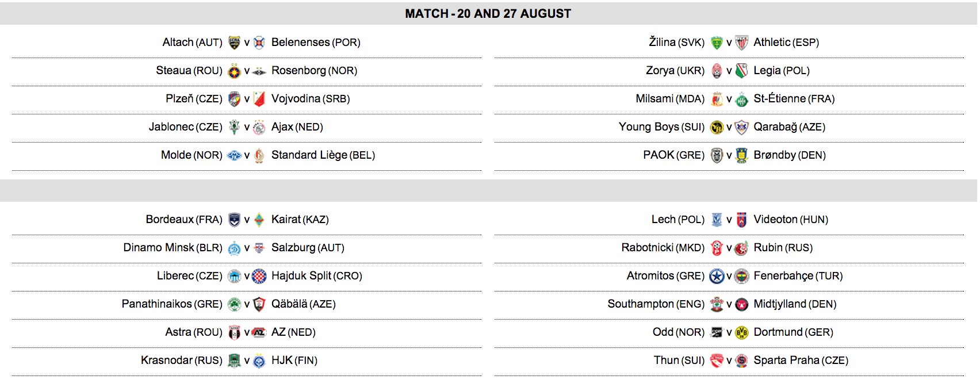Select the Ajax club logo
Image resolution: width=980 pixels, height=391 pixels.
(259, 127)
